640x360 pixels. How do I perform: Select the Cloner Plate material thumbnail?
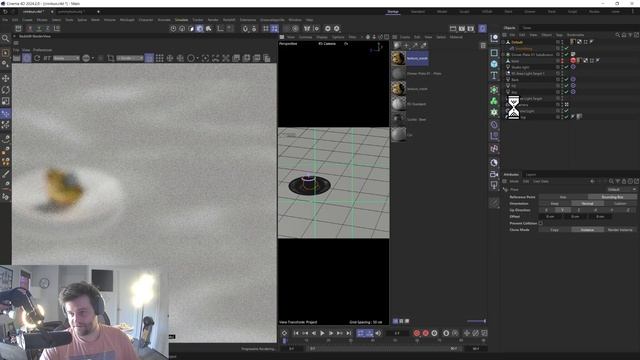399,74
